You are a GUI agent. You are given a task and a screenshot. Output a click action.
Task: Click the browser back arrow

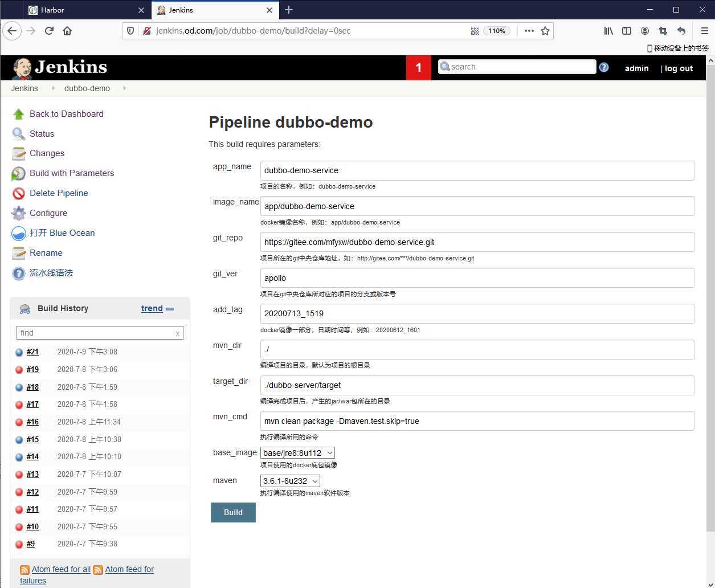(12, 31)
